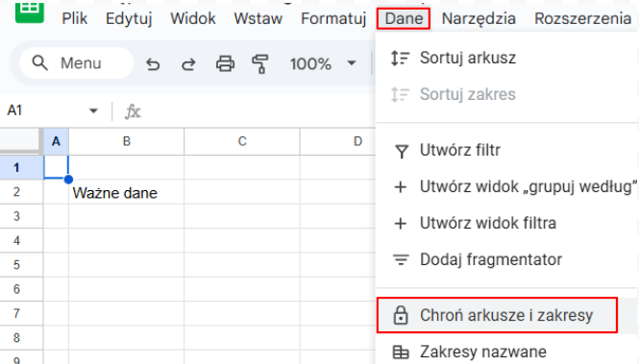The width and height of the screenshot is (639, 364).
Task: Click the lock icon for protecting sheets
Action: tap(400, 315)
